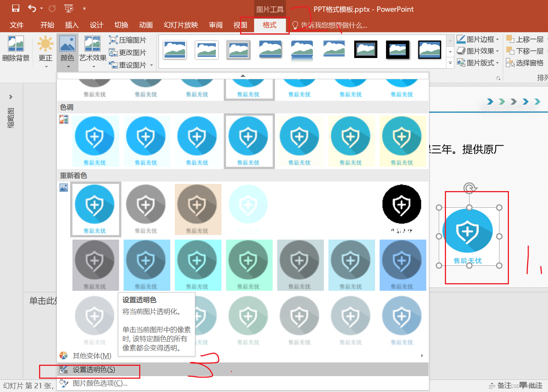Viewport: 548px width, 392px height.
Task: Choose the warmest last color tone preset
Action: click(x=403, y=141)
